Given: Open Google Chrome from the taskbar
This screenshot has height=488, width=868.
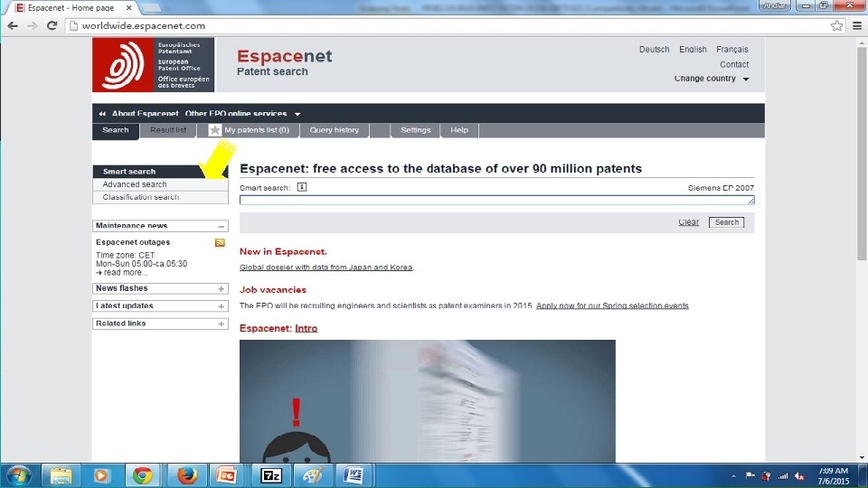Looking at the screenshot, I should tap(142, 476).
